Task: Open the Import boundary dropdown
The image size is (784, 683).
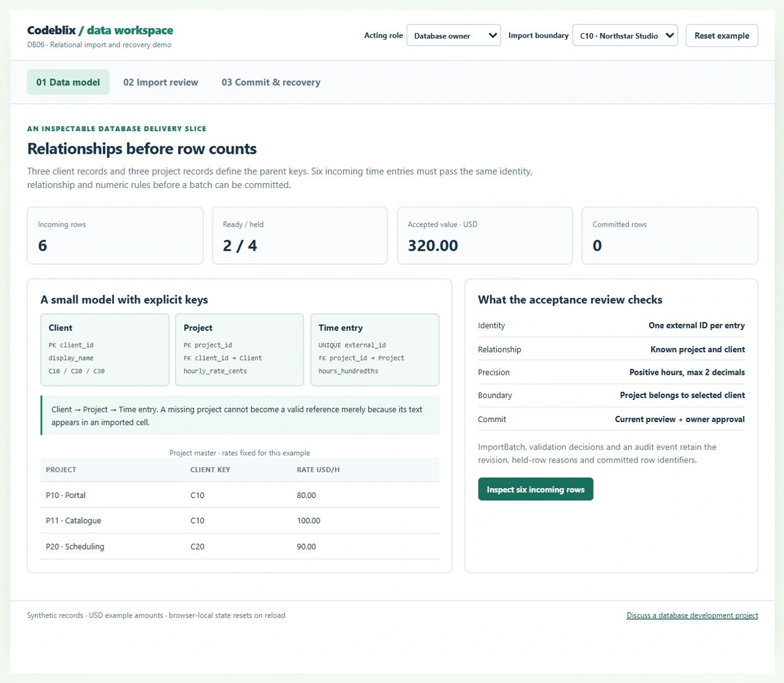Action: coord(625,36)
